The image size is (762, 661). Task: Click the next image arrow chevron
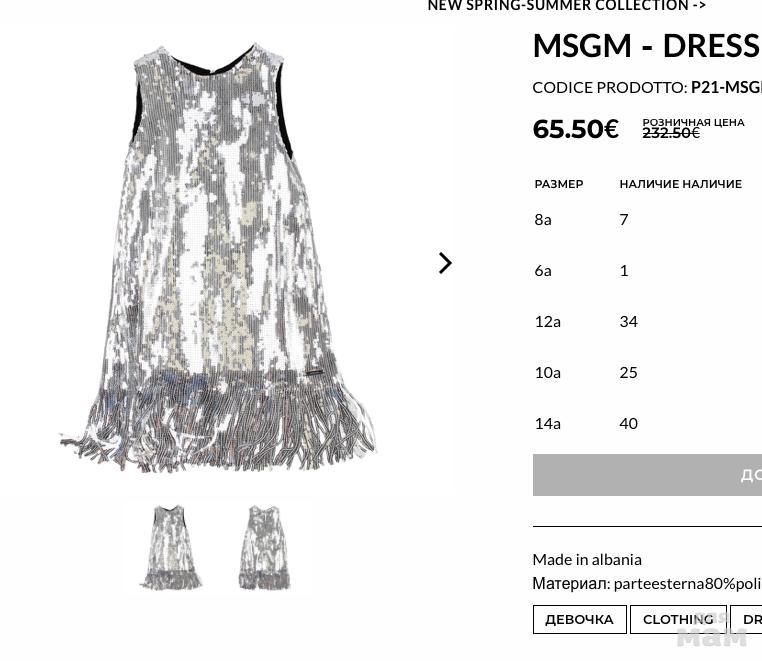(x=445, y=263)
